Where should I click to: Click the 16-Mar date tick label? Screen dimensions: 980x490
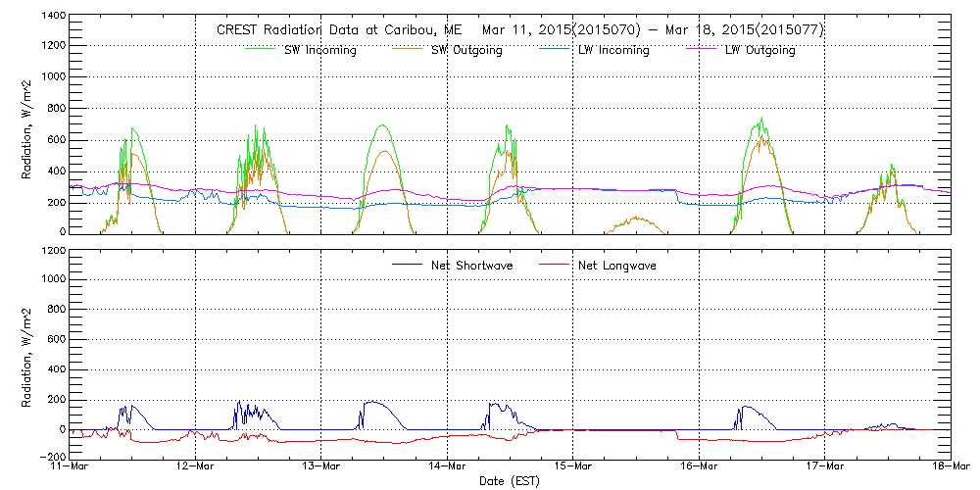(699, 466)
